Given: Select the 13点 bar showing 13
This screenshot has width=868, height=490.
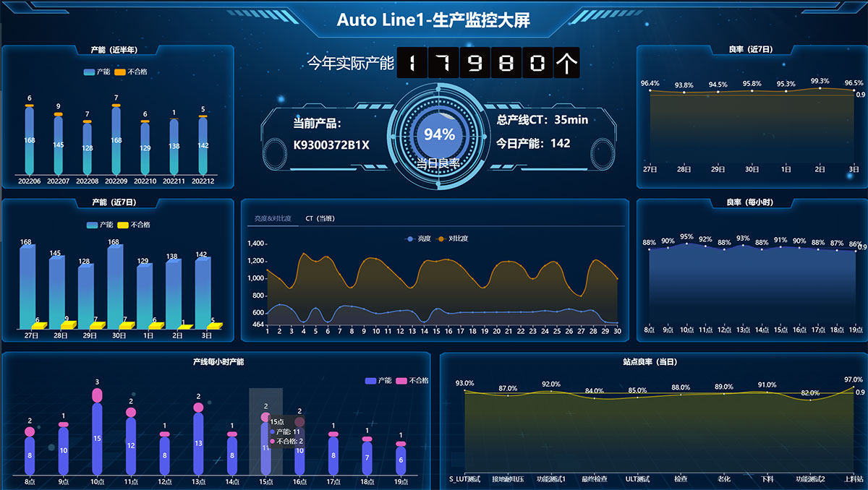Looking at the screenshot, I should pyautogui.click(x=198, y=443).
